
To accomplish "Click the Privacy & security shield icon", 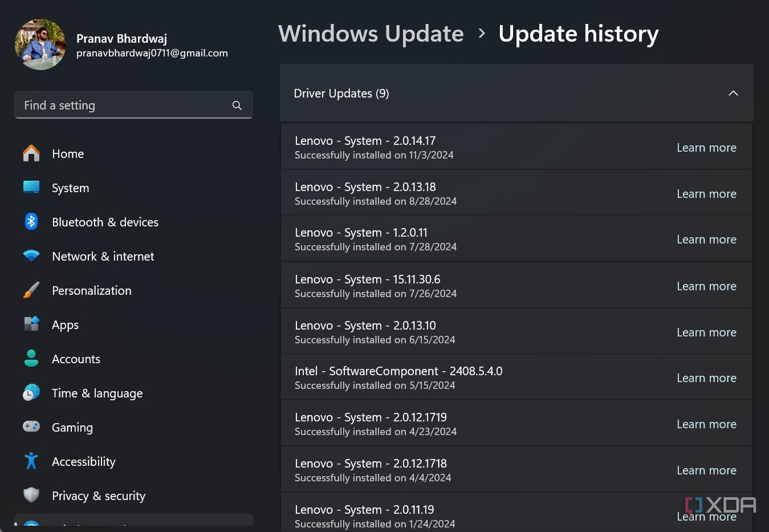I will pyautogui.click(x=31, y=495).
